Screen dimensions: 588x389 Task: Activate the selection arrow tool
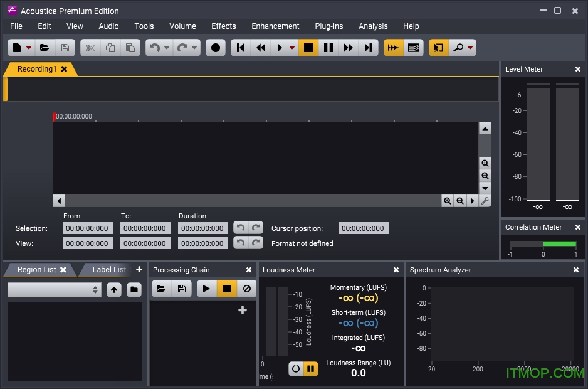point(439,47)
